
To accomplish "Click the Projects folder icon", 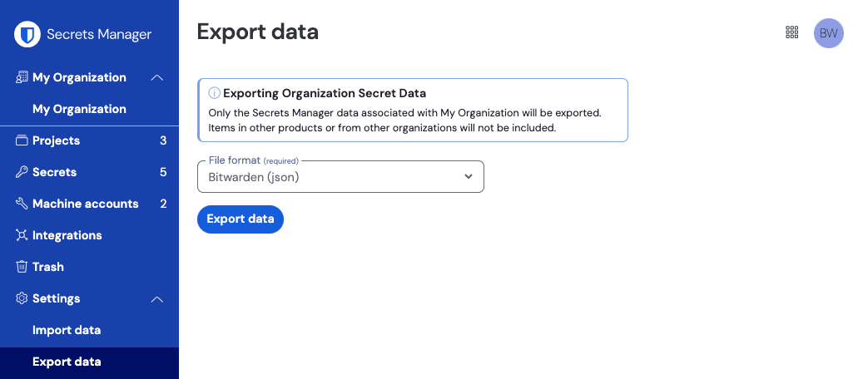I will (x=22, y=140).
